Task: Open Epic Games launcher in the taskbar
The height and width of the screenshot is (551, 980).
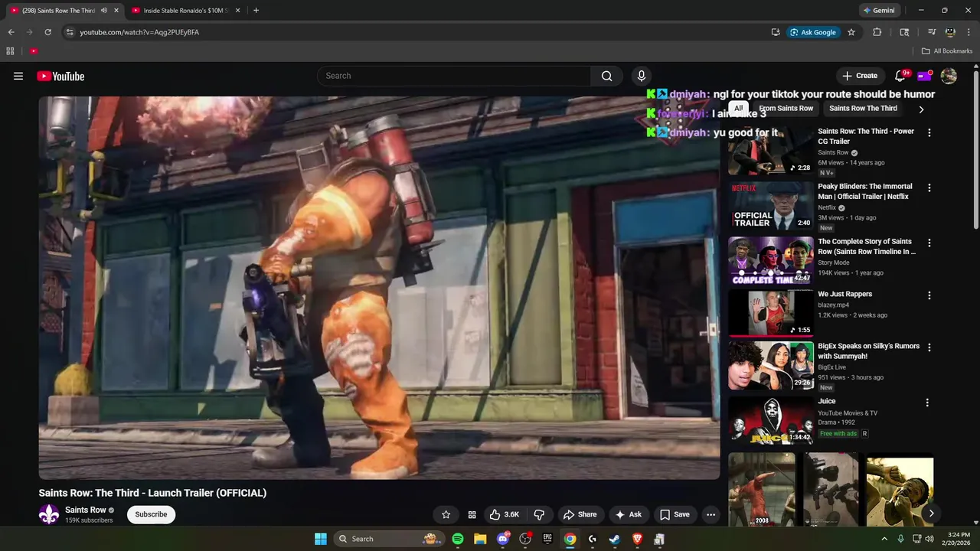Action: 547,539
